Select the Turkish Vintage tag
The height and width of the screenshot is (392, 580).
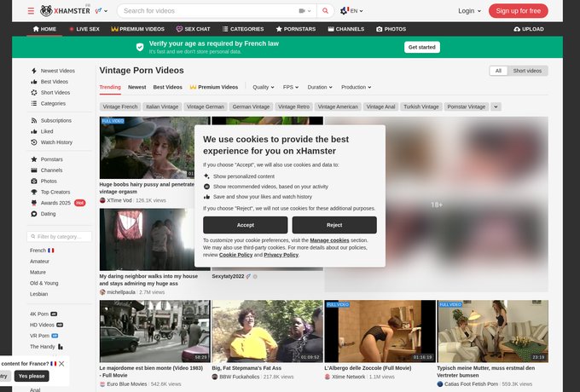(x=421, y=107)
